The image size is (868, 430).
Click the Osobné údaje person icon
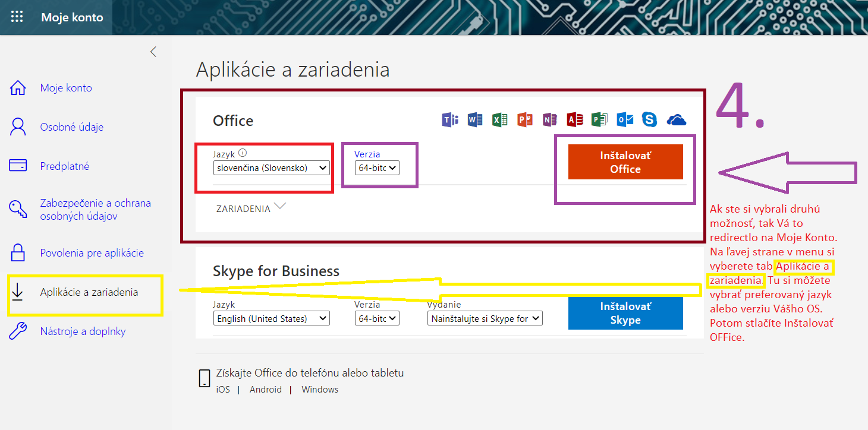tap(18, 127)
